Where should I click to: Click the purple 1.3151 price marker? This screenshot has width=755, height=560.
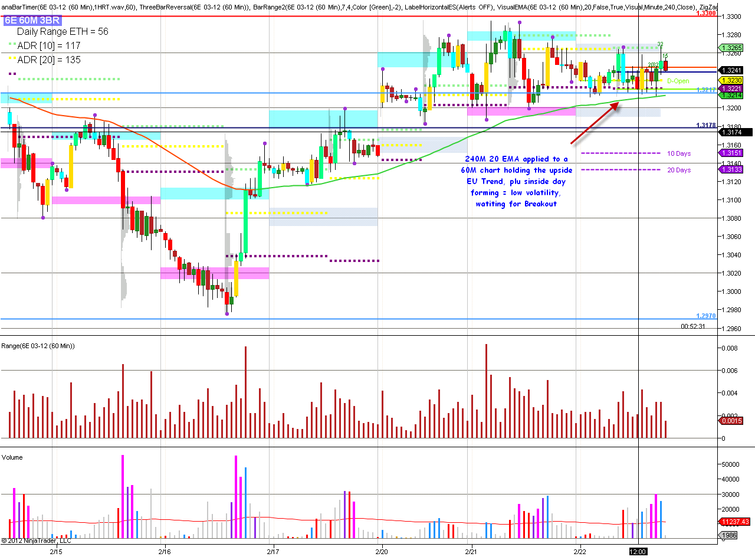pyautogui.click(x=731, y=153)
